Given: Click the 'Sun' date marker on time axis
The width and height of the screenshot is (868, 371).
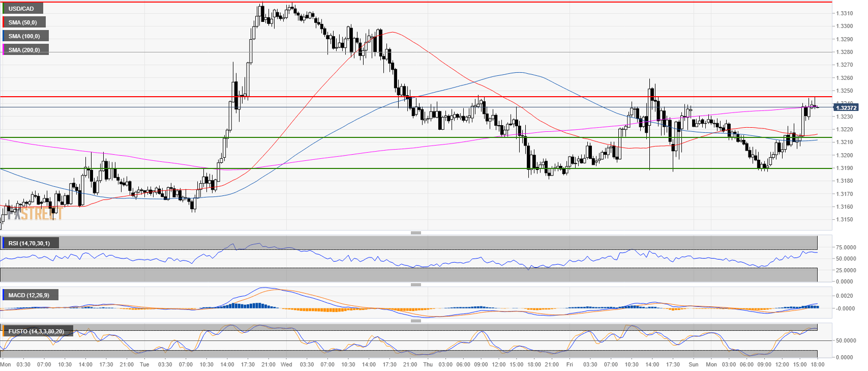Looking at the screenshot, I should (694, 364).
